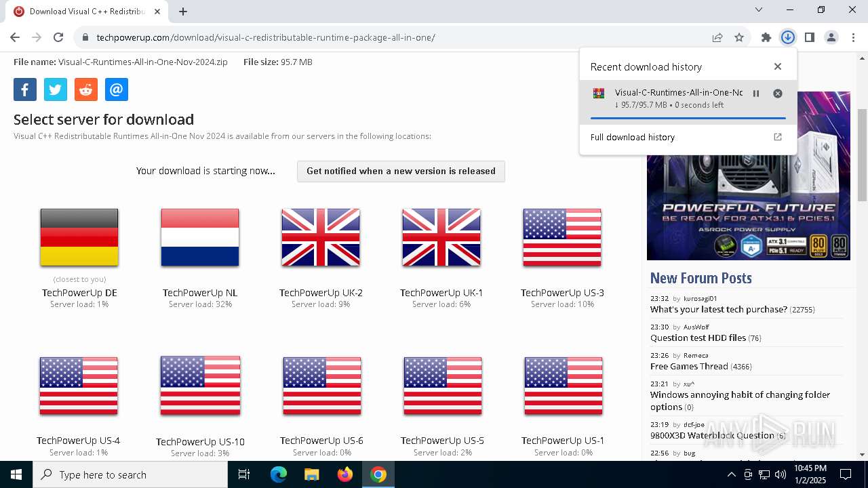The height and width of the screenshot is (488, 868).
Task: Click the address bar URL
Action: point(266,37)
